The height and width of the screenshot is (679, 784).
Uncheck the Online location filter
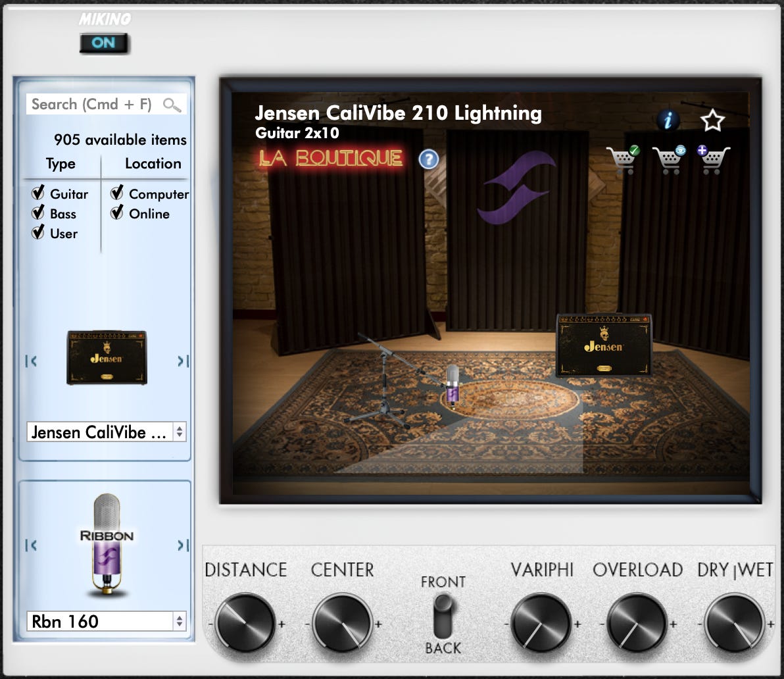click(x=117, y=213)
